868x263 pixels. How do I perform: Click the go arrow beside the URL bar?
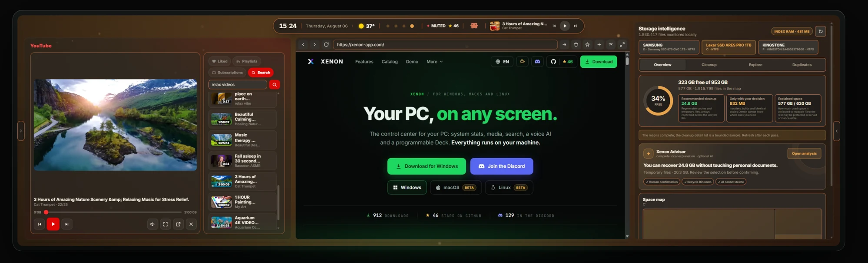point(564,45)
